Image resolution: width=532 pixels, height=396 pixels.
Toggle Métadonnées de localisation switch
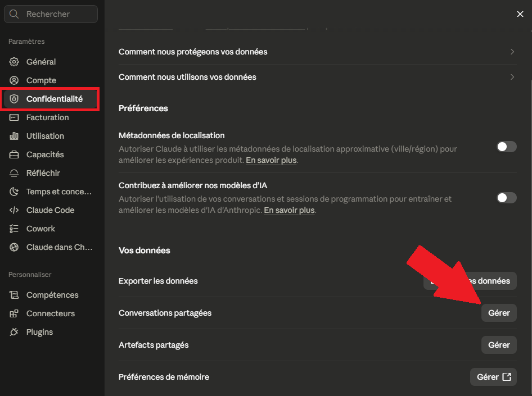(x=507, y=147)
